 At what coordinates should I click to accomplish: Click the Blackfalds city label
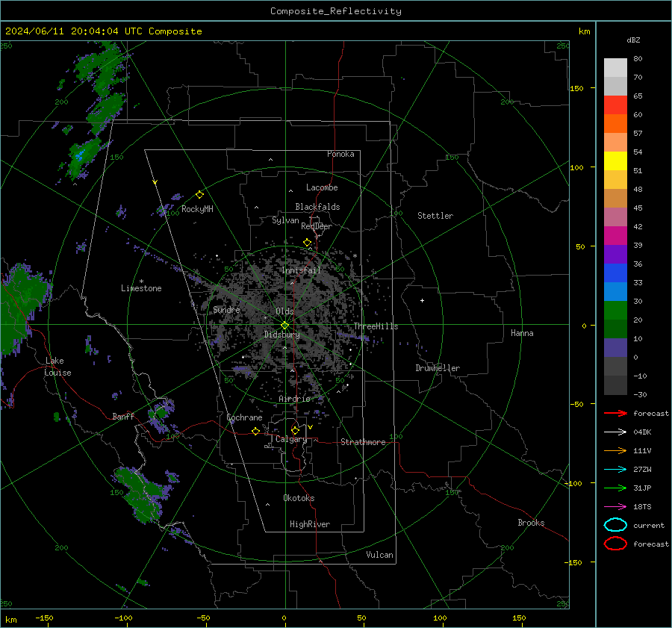pos(317,207)
